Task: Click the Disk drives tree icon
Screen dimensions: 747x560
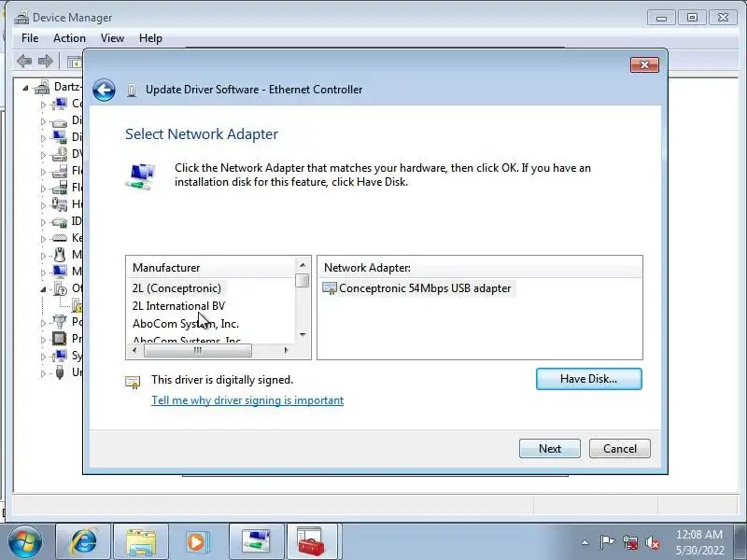Action: coord(60,121)
